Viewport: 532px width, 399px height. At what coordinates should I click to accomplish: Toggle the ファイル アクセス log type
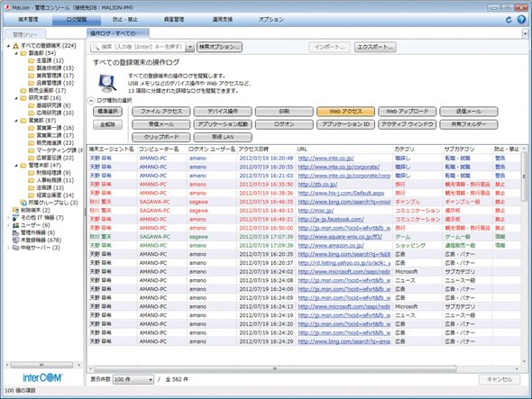point(161,112)
